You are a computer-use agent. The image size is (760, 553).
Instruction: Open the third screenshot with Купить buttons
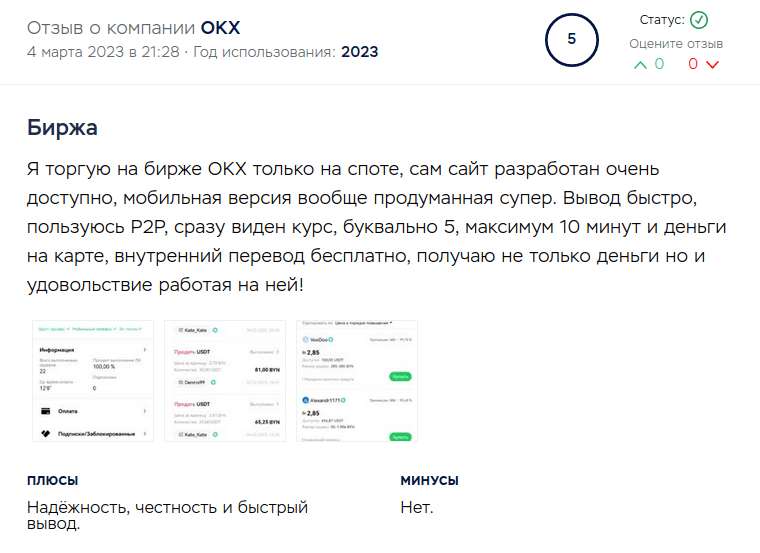pyautogui.click(x=357, y=381)
